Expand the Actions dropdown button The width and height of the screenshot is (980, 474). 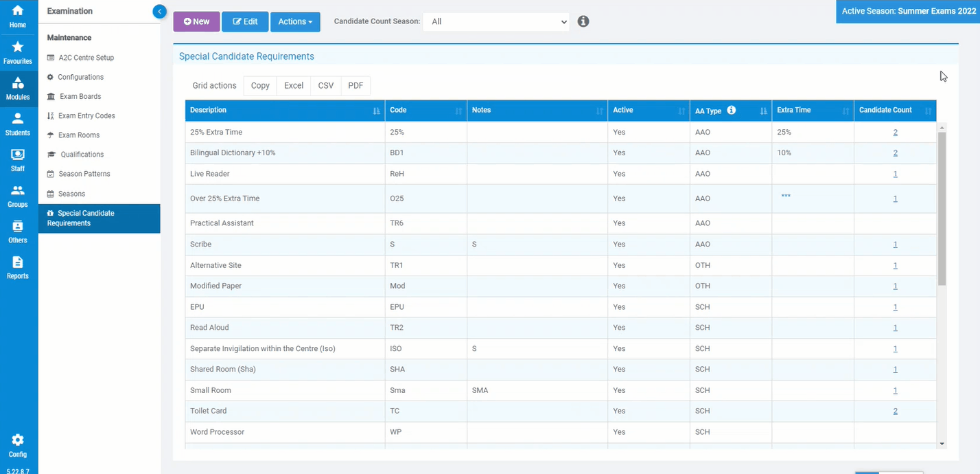pos(295,22)
